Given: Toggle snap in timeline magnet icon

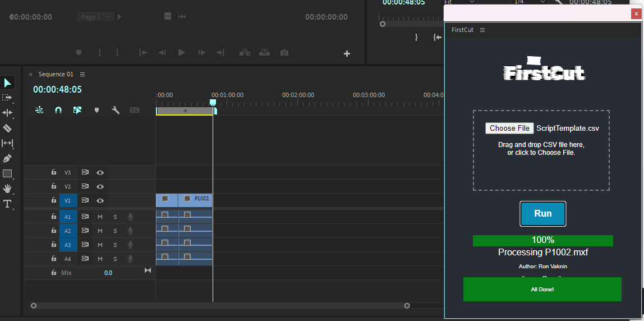Looking at the screenshot, I should pyautogui.click(x=58, y=111).
